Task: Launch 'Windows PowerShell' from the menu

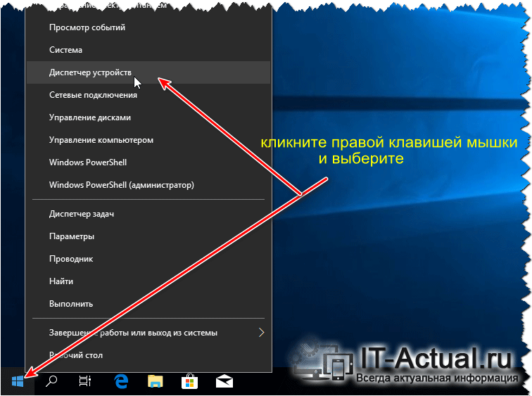Action: click(148, 162)
